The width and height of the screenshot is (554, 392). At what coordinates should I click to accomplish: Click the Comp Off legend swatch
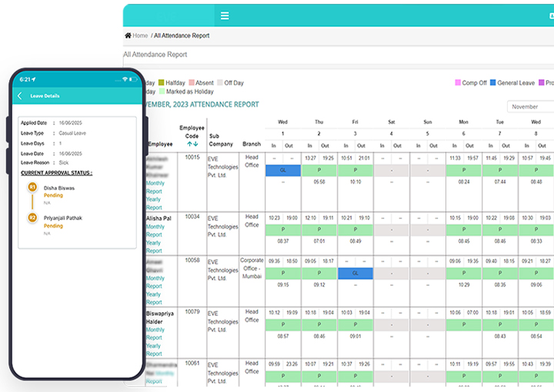458,82
